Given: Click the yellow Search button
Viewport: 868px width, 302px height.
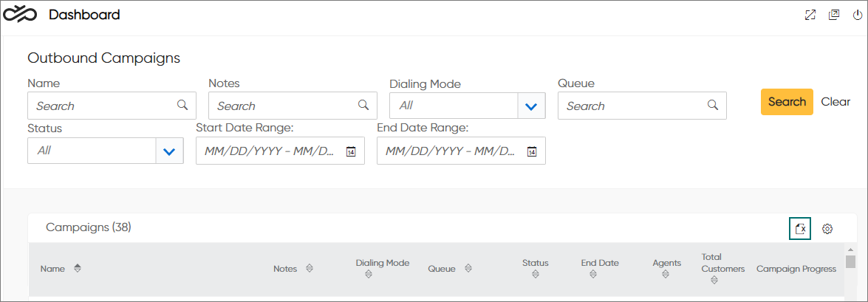Looking at the screenshot, I should click(787, 102).
